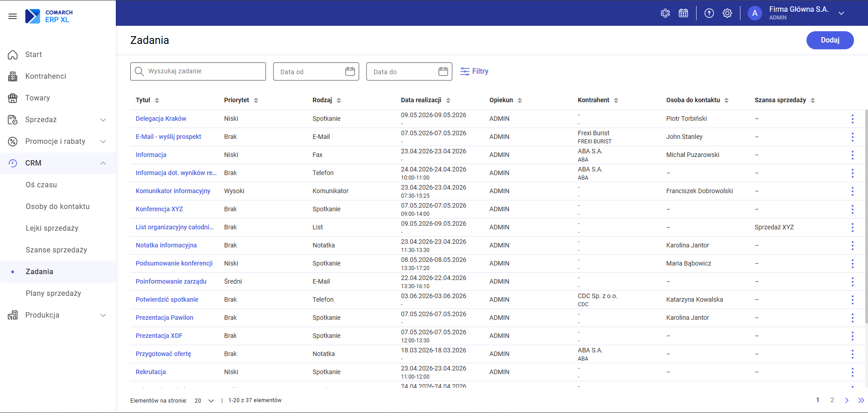Viewport: 868px width, 413px height.
Task: Click the Wyszukaj zadanie search field
Action: coord(198,71)
